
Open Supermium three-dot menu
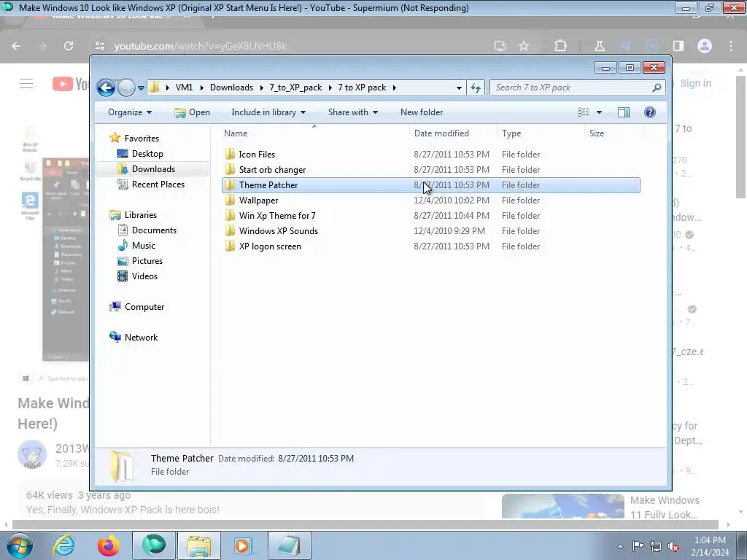[731, 46]
